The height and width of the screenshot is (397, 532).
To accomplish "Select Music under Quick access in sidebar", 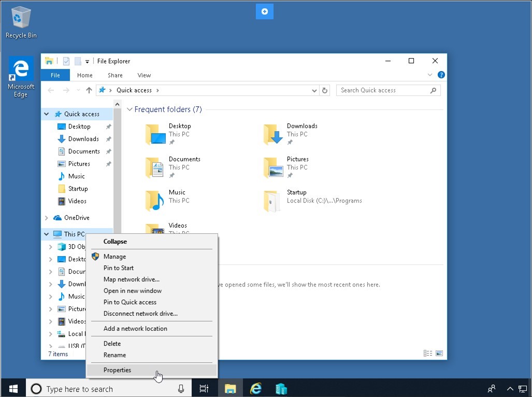I will (76, 176).
